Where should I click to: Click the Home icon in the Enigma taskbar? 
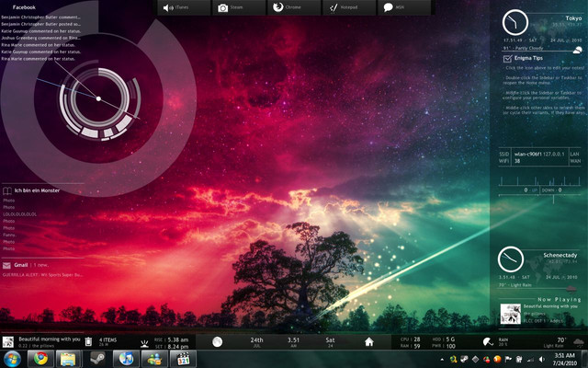click(x=369, y=341)
